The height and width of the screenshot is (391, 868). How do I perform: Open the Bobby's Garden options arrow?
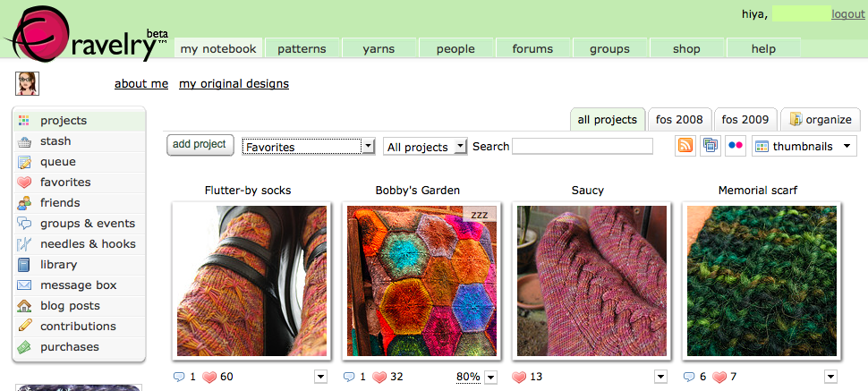click(x=490, y=378)
